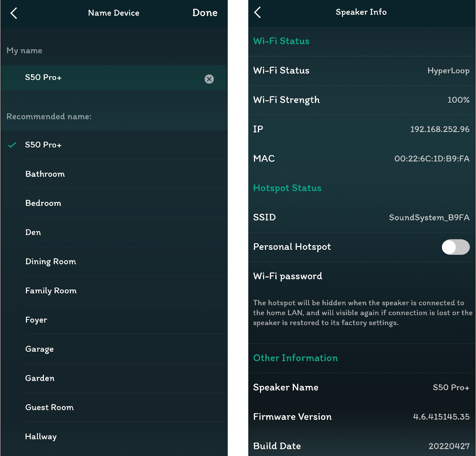Choose Dining Room as device name
The width and height of the screenshot is (476, 456).
pyautogui.click(x=114, y=261)
